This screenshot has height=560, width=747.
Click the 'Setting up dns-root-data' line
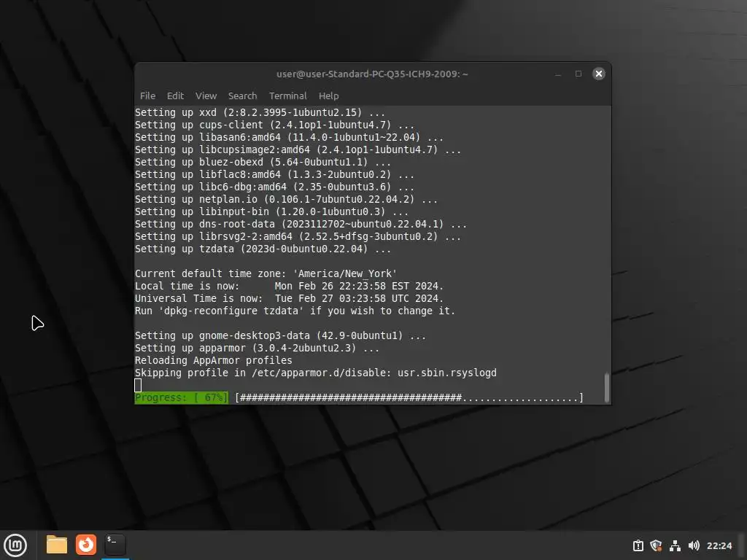tap(301, 225)
